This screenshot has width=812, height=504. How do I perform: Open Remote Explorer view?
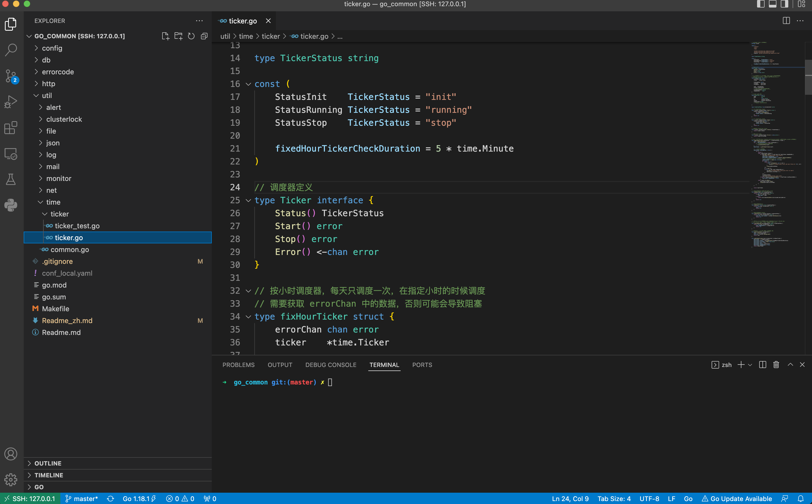coord(11,154)
